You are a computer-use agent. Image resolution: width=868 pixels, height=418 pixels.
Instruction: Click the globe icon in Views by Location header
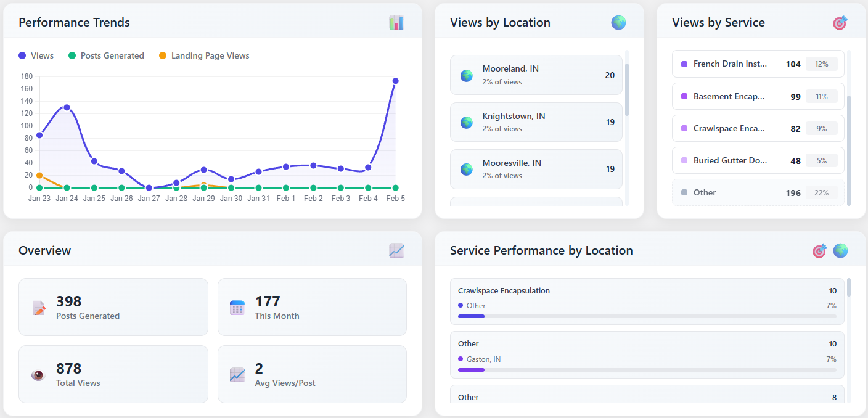tap(618, 23)
